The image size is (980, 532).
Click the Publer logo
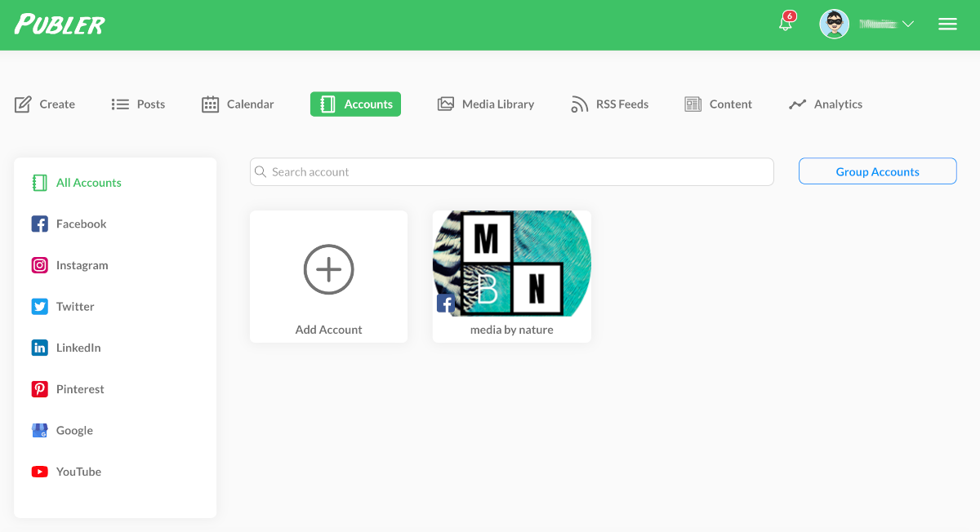coord(60,24)
